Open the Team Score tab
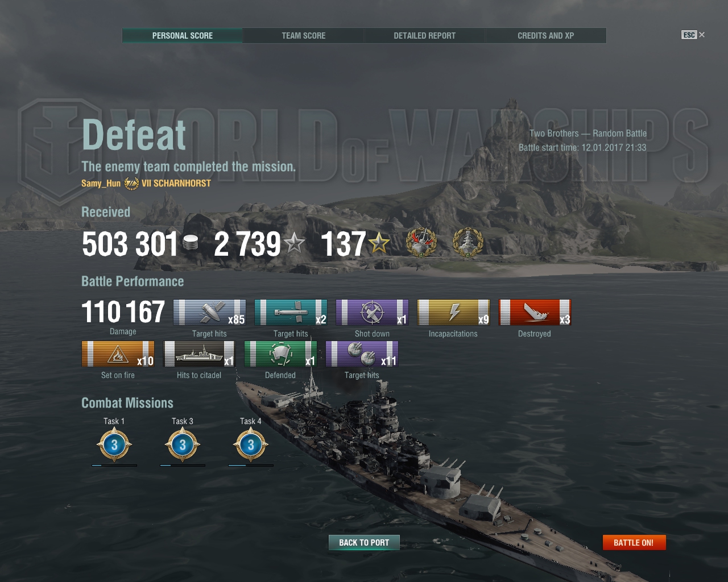 pyautogui.click(x=304, y=35)
